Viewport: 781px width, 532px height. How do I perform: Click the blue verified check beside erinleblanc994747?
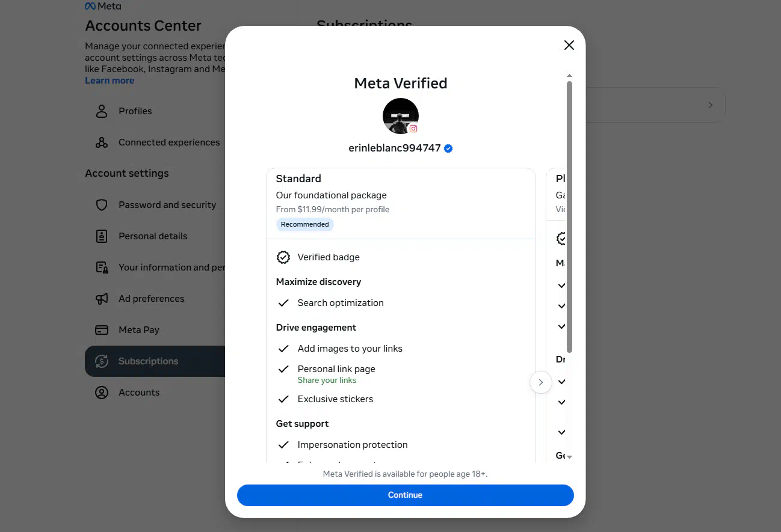[448, 148]
